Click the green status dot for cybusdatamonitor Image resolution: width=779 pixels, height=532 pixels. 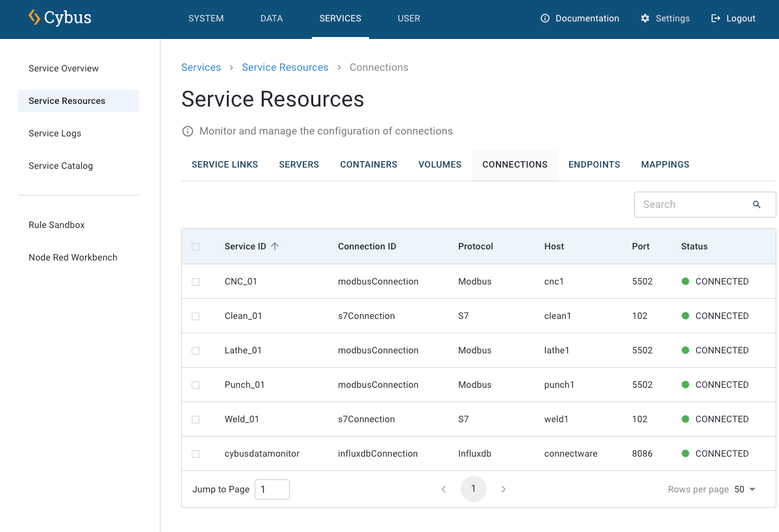click(685, 453)
